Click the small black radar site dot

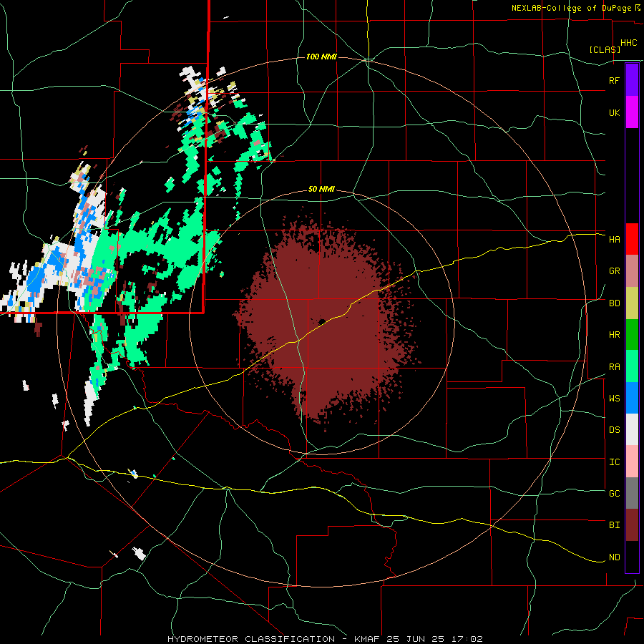(x=321, y=321)
